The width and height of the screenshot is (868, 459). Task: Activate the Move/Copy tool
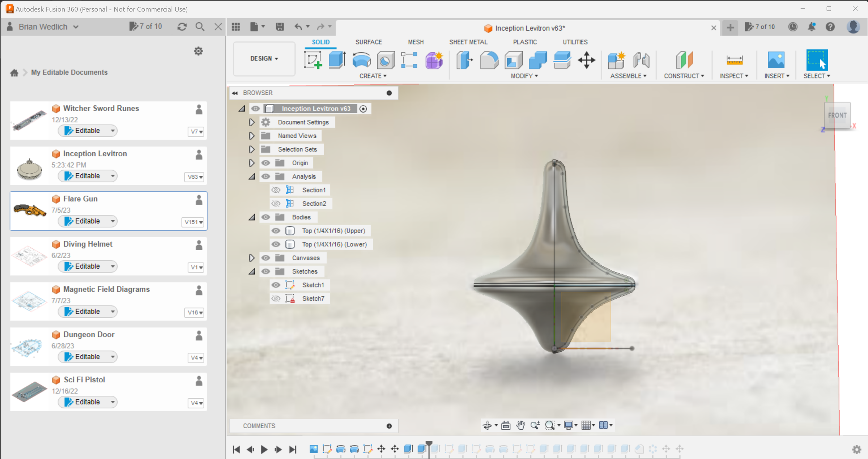586,60
